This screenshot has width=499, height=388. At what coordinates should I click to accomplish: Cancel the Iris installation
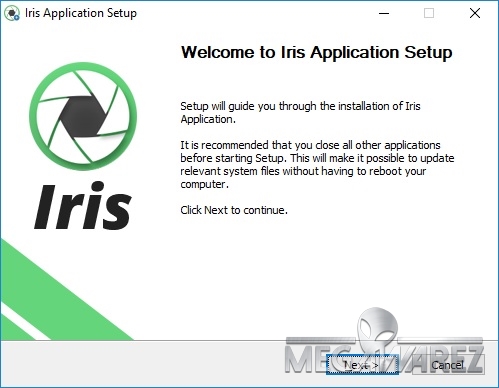(x=447, y=365)
